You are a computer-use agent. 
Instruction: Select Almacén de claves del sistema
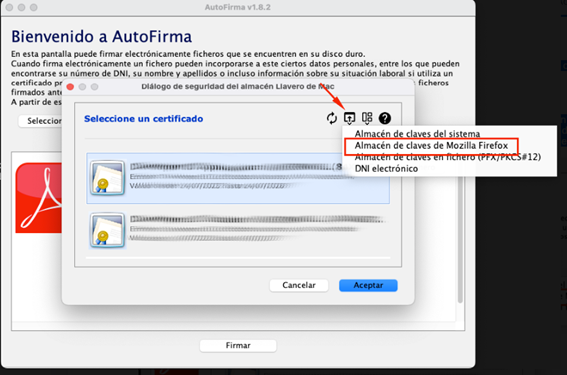(x=417, y=134)
